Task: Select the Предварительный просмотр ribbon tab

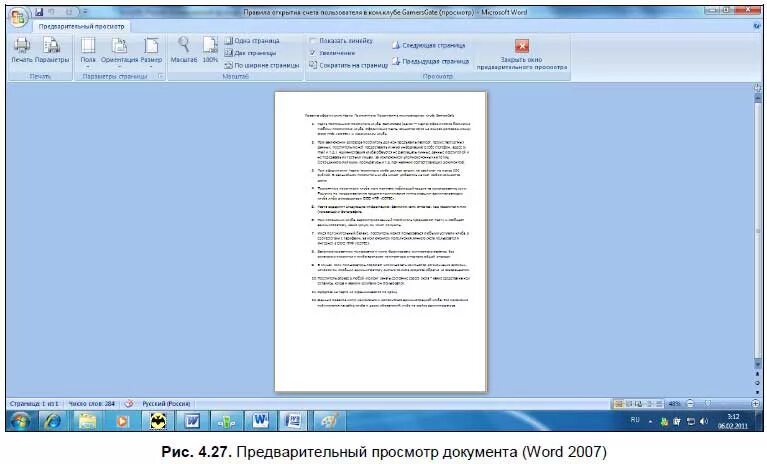Action: tap(81, 26)
